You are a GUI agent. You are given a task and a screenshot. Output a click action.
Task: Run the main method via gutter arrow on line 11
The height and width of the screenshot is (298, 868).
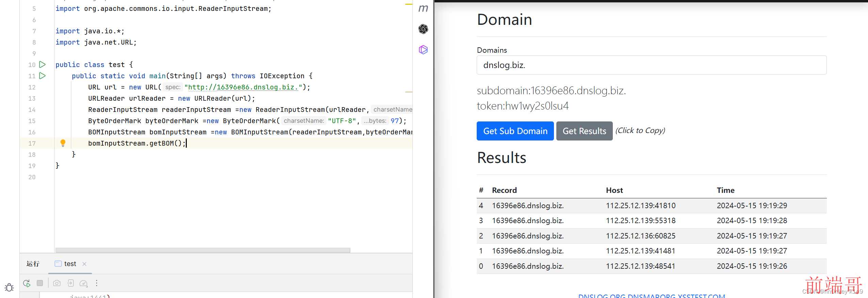tap(43, 76)
